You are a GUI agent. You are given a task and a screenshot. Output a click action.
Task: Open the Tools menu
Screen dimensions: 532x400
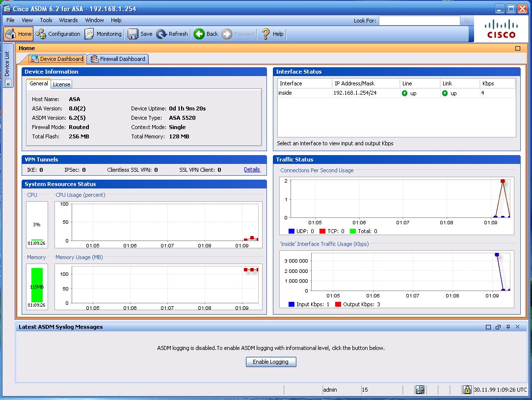[46, 20]
